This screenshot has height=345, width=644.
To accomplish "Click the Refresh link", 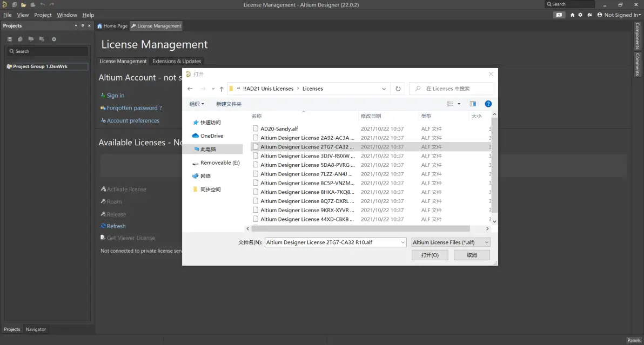I will 116,226.
